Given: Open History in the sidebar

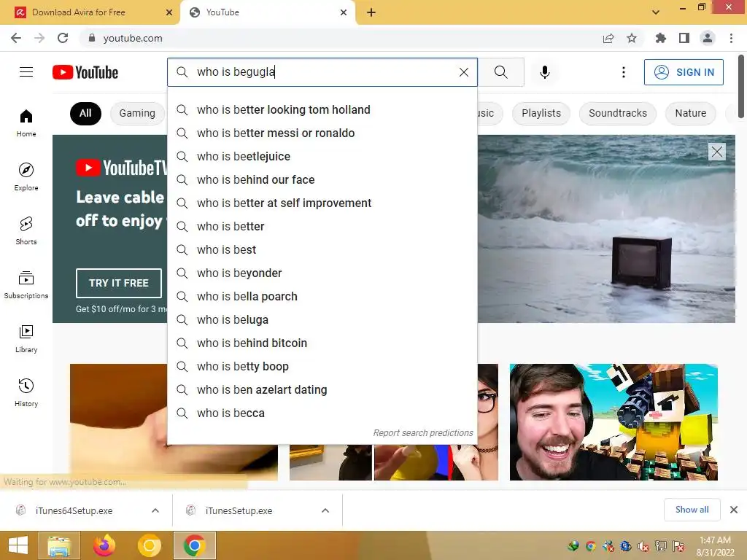Looking at the screenshot, I should tap(26, 392).
